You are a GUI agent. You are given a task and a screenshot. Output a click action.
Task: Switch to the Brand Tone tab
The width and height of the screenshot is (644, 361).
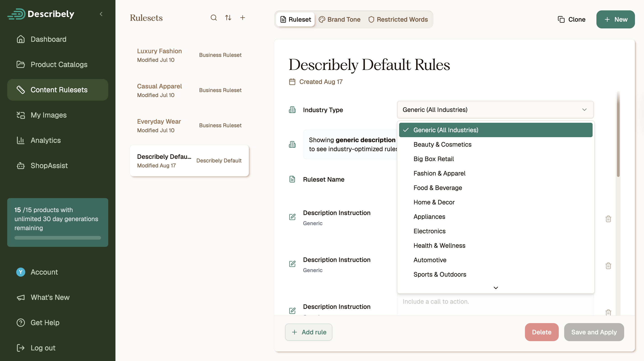(x=340, y=19)
